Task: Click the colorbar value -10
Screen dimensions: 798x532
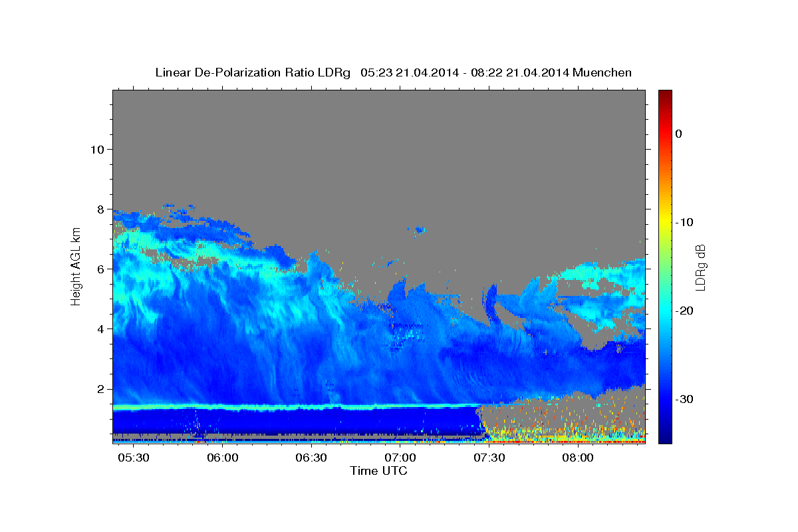Action: (x=684, y=222)
